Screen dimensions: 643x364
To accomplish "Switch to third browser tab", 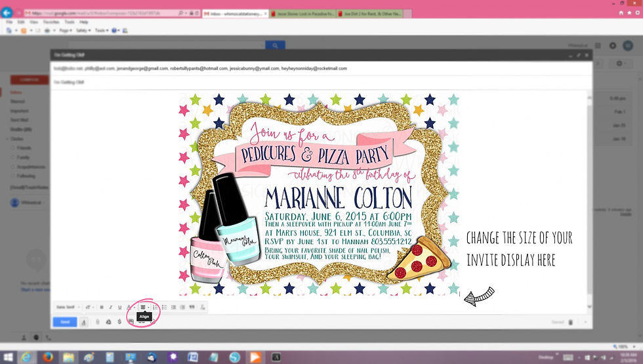I will click(370, 14).
